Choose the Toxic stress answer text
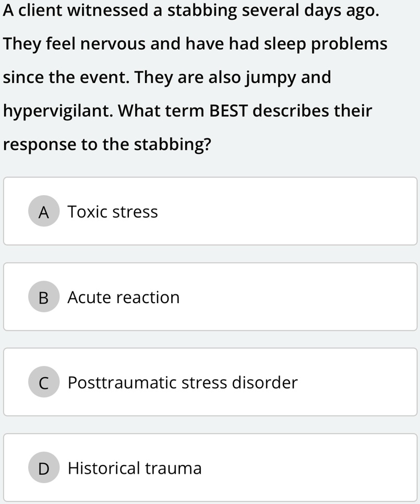This screenshot has width=420, height=504. point(113,212)
